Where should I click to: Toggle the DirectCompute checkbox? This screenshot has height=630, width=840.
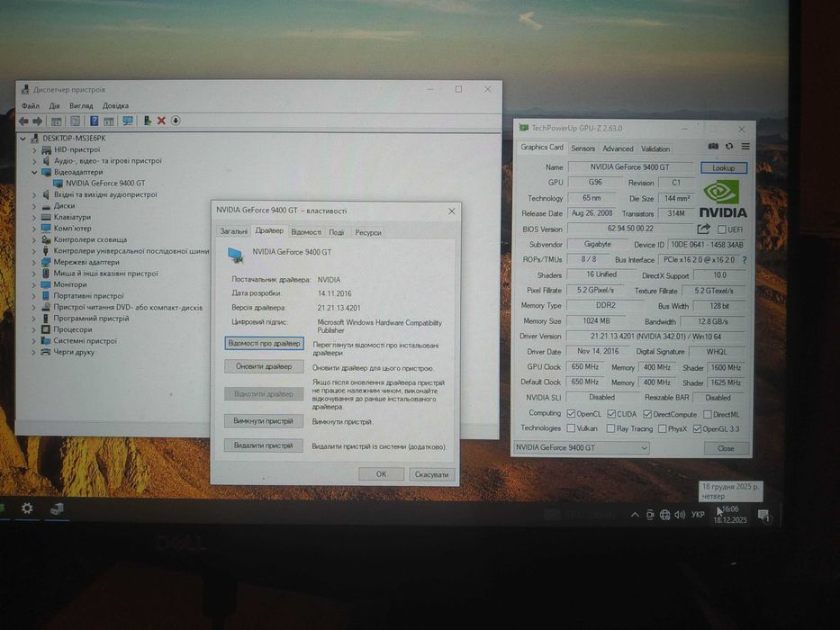click(x=647, y=414)
